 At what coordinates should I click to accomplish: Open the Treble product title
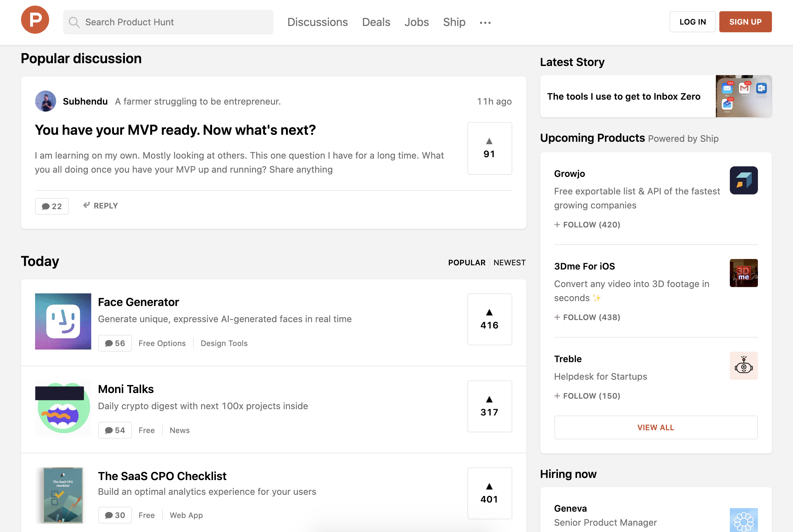click(568, 359)
